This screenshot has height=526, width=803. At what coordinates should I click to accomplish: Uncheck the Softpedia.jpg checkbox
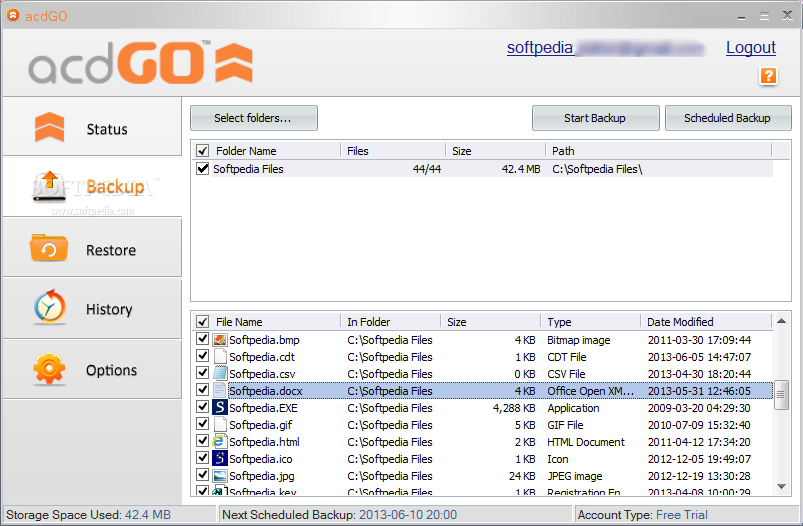pos(203,474)
